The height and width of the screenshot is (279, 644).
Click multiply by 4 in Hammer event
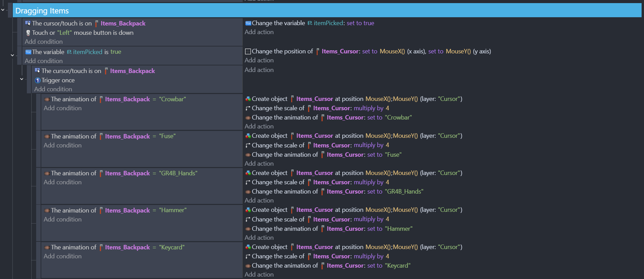tap(371, 219)
